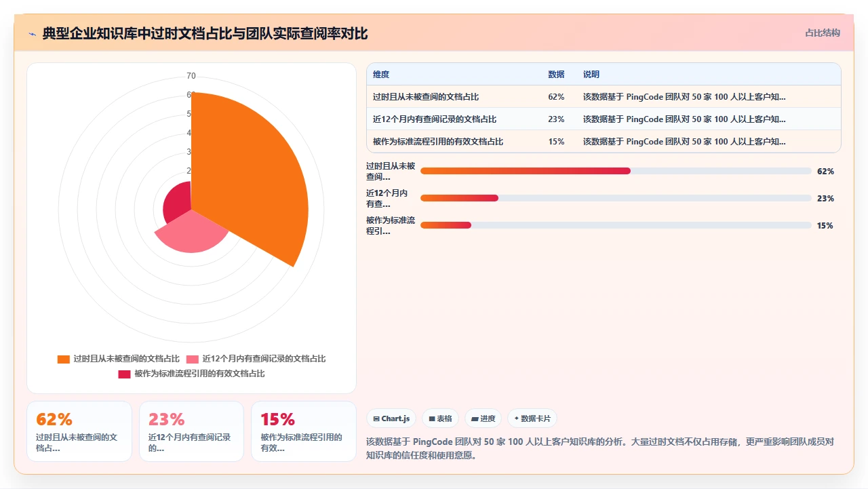The image size is (868, 489).
Task: Open the 23% data card
Action: (191, 431)
